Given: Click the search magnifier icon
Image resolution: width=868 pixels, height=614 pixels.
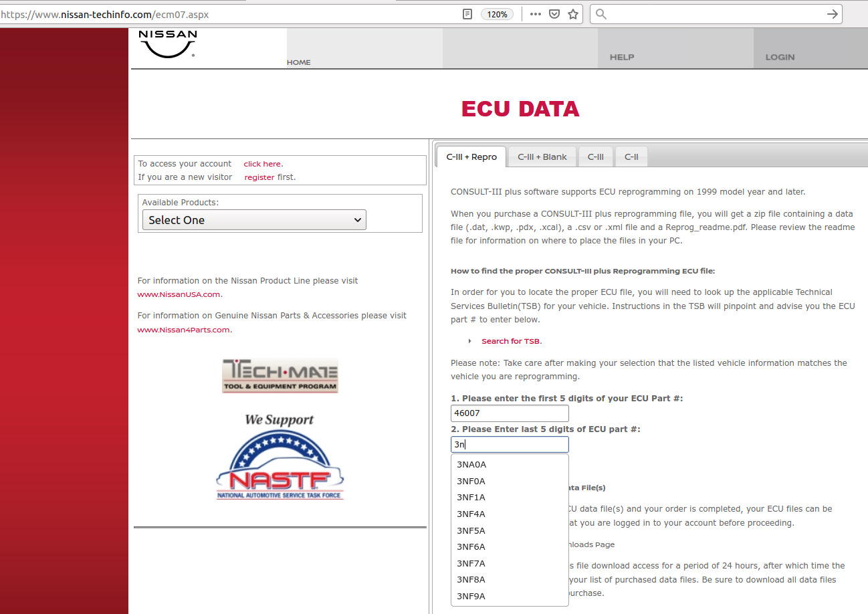Looking at the screenshot, I should [601, 14].
